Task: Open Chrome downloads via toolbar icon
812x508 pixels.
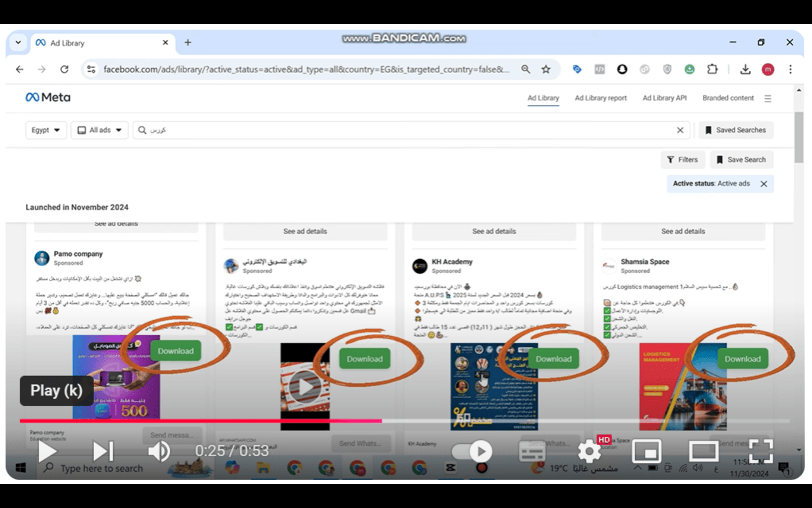Action: pos(745,69)
